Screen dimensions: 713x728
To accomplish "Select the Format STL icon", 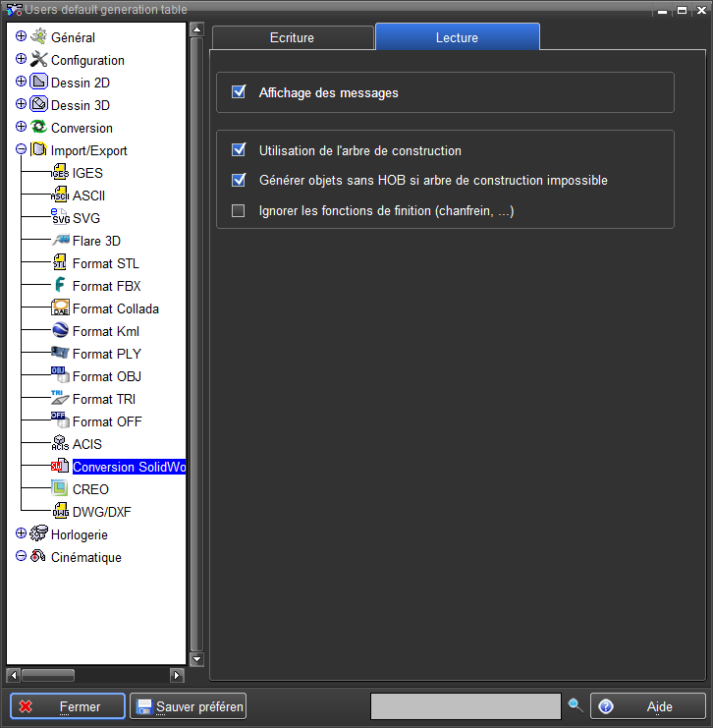I will (60, 263).
